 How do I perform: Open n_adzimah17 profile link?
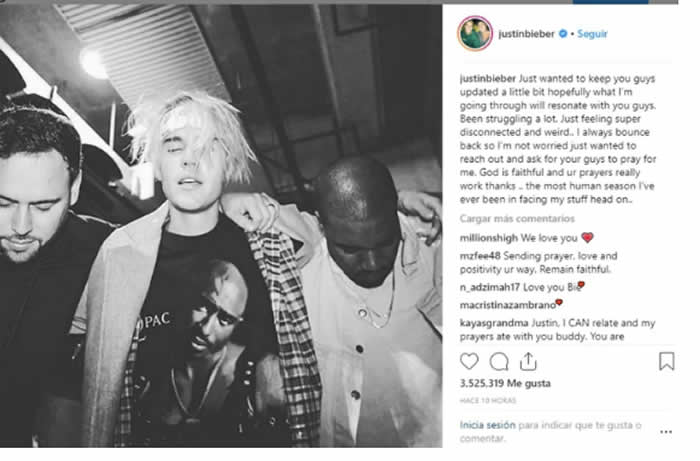[490, 287]
